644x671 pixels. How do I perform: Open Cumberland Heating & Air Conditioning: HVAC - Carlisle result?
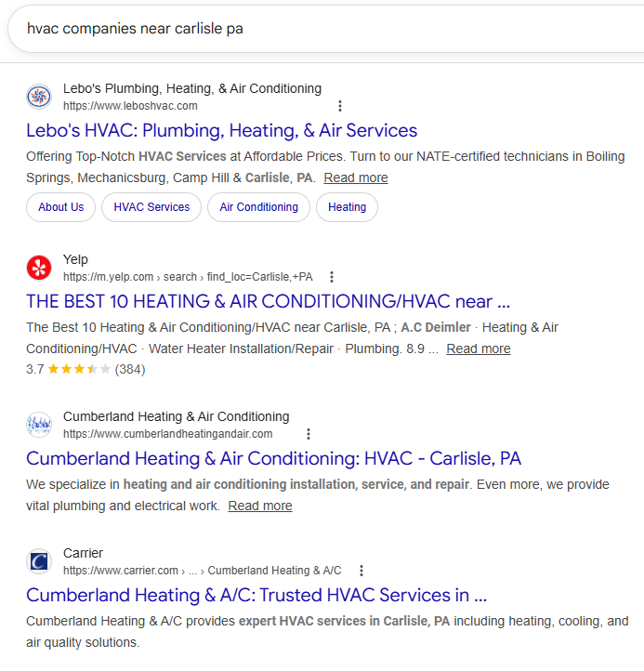273,458
